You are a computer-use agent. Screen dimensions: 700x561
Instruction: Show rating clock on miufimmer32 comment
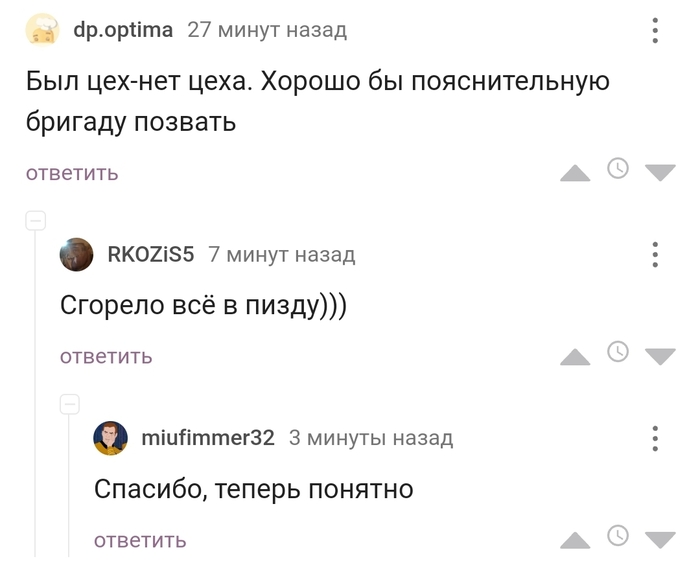[618, 535]
